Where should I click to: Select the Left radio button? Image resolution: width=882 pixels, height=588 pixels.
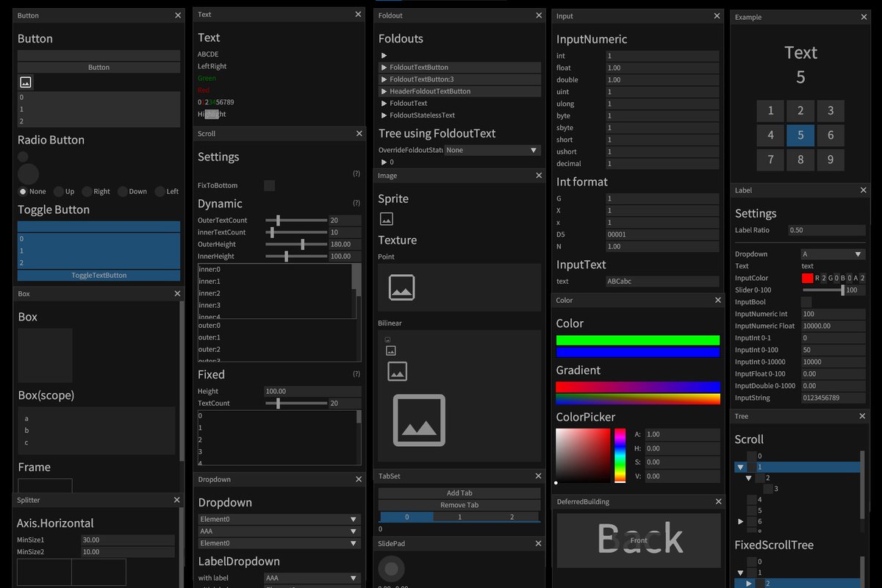point(160,191)
